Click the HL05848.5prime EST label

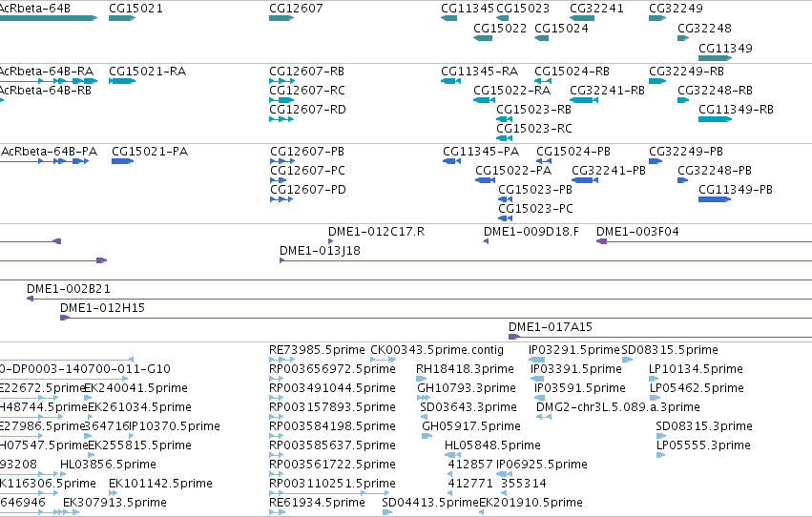click(x=492, y=445)
